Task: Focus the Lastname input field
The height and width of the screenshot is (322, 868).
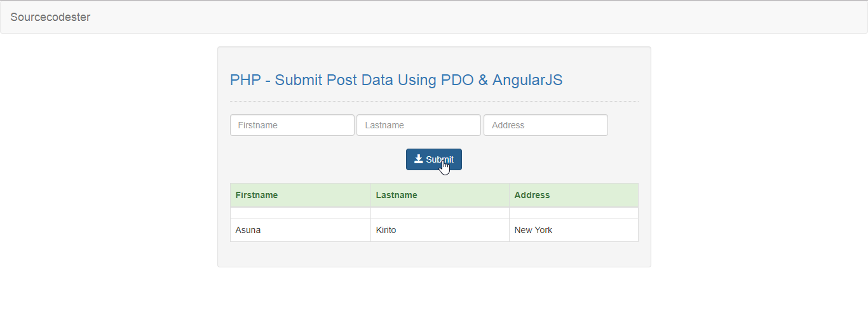Action: 419,125
